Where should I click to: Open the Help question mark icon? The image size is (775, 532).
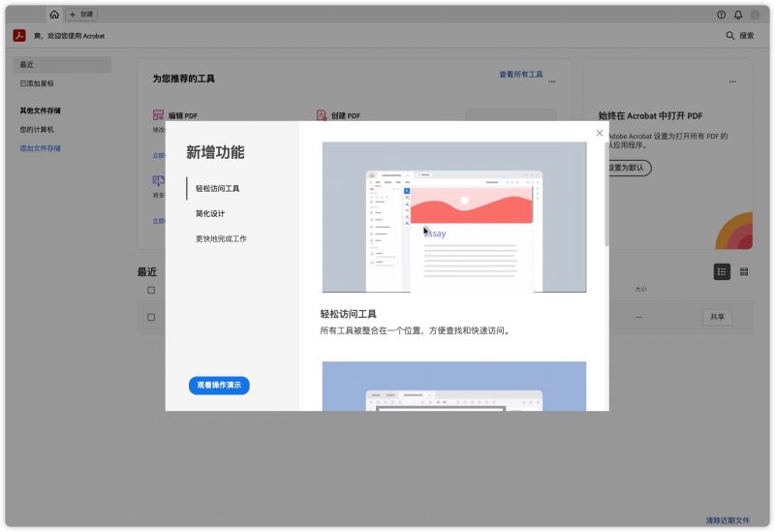click(x=721, y=15)
